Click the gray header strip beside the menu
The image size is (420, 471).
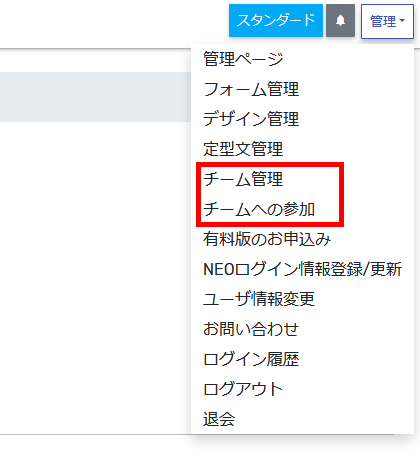pos(95,97)
